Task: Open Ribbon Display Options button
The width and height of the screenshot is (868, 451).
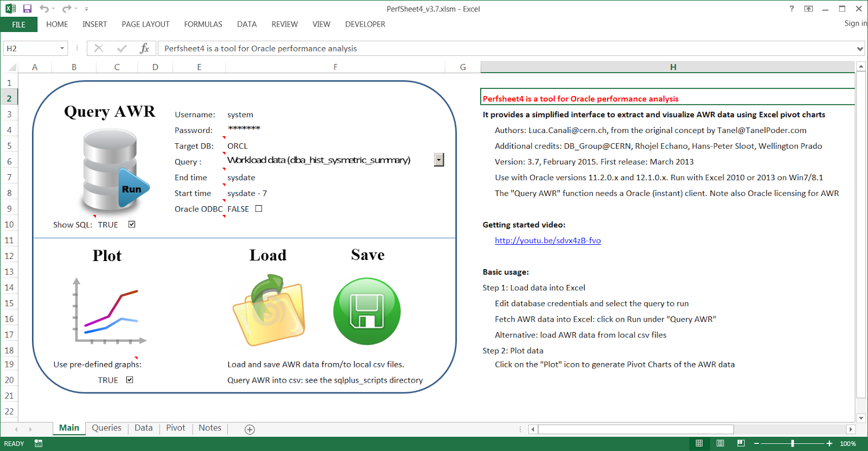Action: tap(808, 9)
